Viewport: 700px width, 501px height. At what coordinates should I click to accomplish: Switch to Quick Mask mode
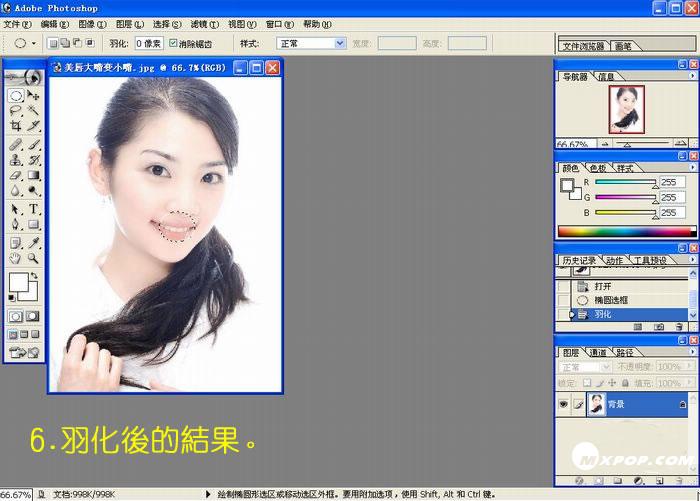33,317
